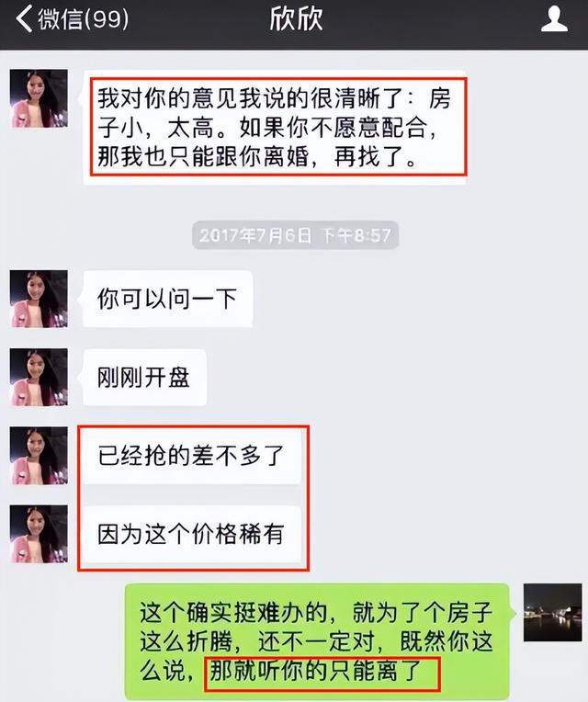588x702 pixels.
Task: Tap avatar next to 因为这个价格稀有
Action: click(x=39, y=534)
